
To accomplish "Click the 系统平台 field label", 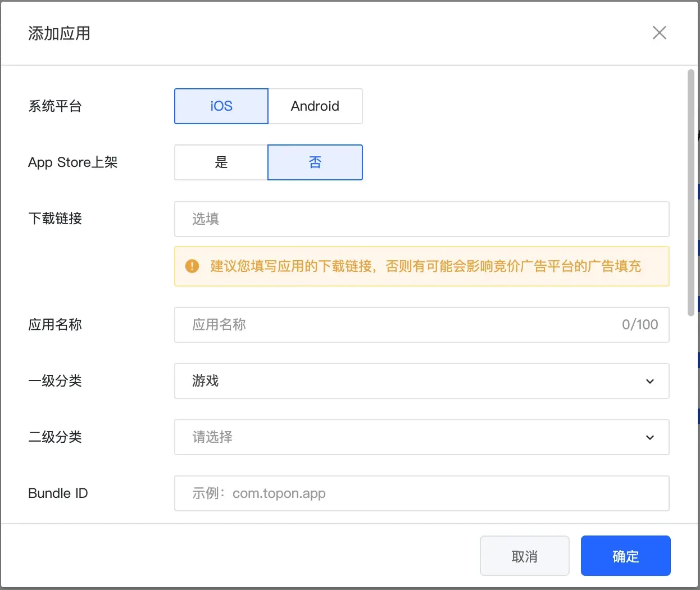I will tap(54, 106).
